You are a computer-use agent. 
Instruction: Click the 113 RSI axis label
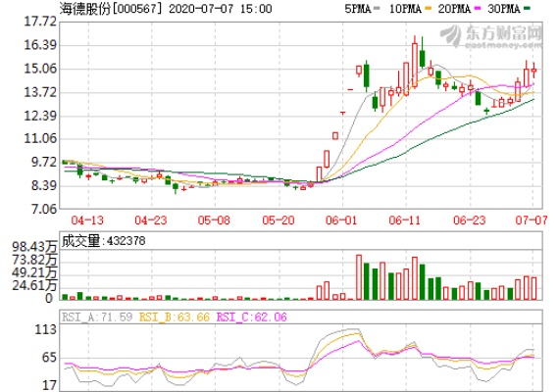click(45, 329)
